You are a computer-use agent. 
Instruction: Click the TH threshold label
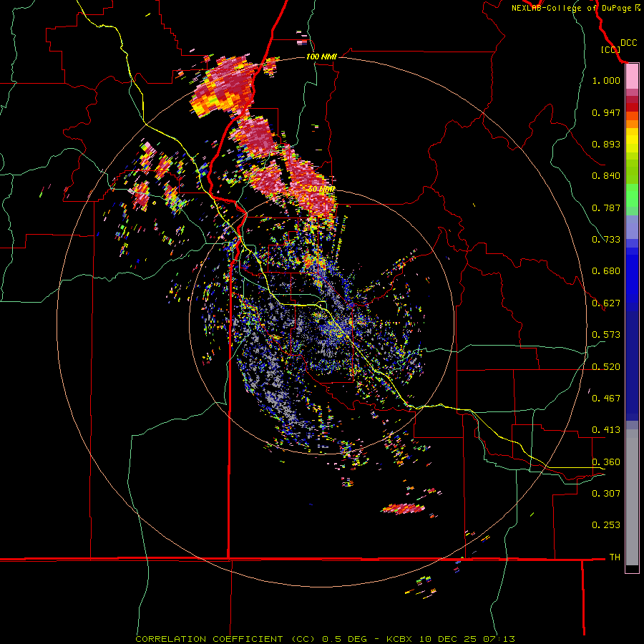[x=615, y=557]
